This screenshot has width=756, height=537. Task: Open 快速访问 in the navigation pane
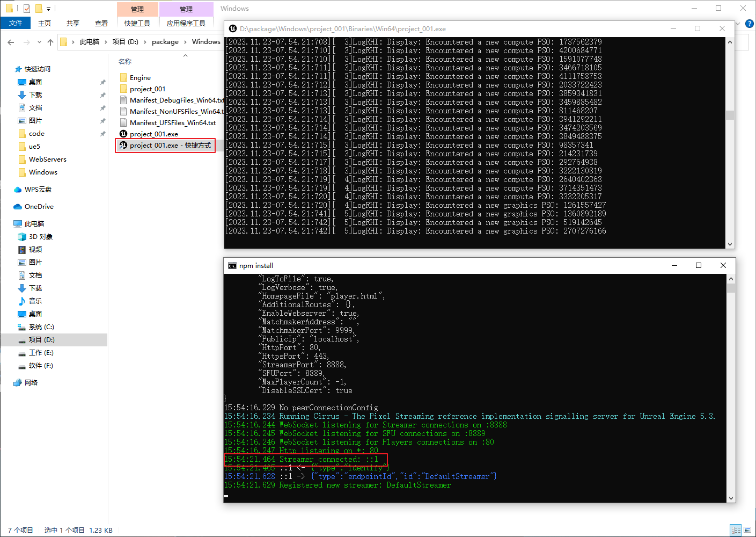[37, 69]
